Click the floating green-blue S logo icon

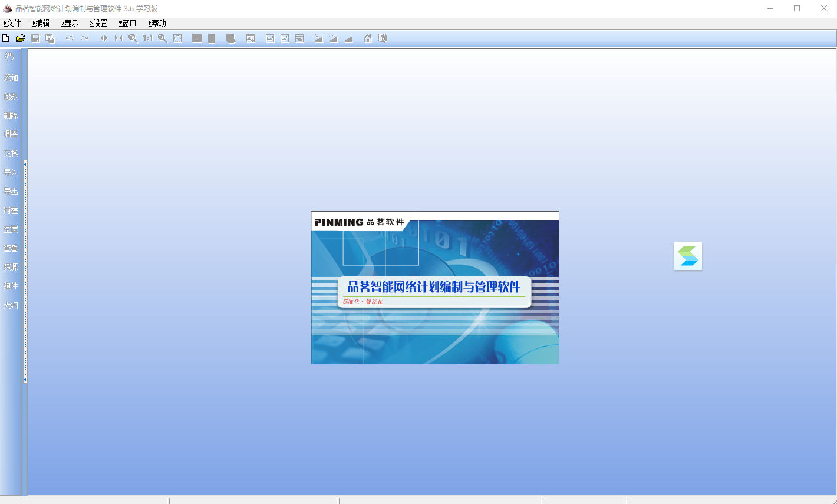[688, 256]
